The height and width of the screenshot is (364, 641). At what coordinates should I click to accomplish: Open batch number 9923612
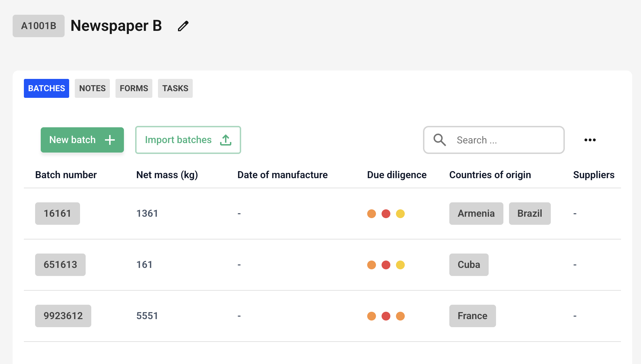(63, 316)
